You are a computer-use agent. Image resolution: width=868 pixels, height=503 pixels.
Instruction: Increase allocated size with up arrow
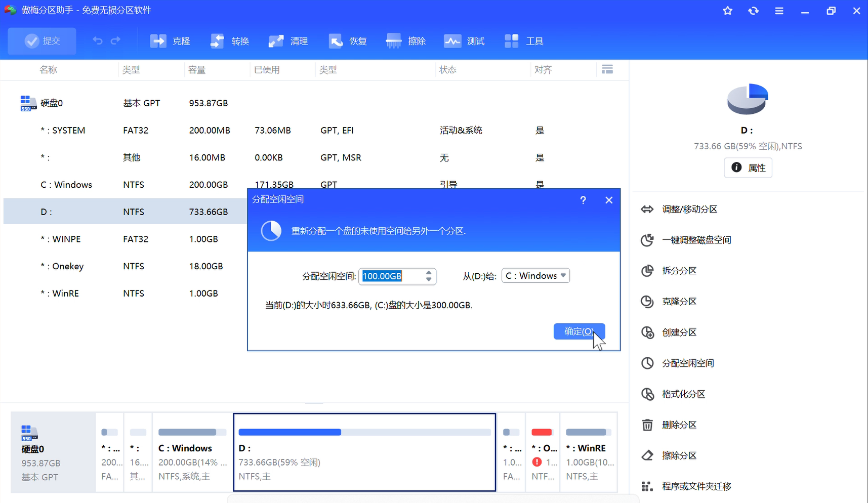point(429,272)
